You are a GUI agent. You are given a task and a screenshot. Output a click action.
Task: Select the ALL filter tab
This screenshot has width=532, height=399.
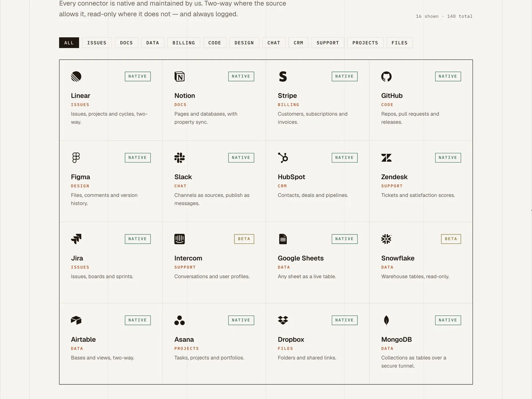[69, 43]
